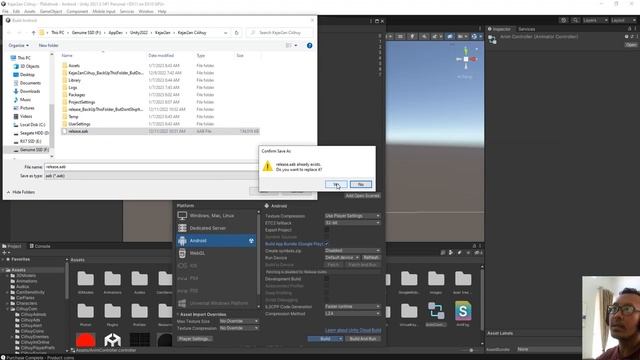Switch to the Project tab
This screenshot has width=640, height=360.
[12, 246]
